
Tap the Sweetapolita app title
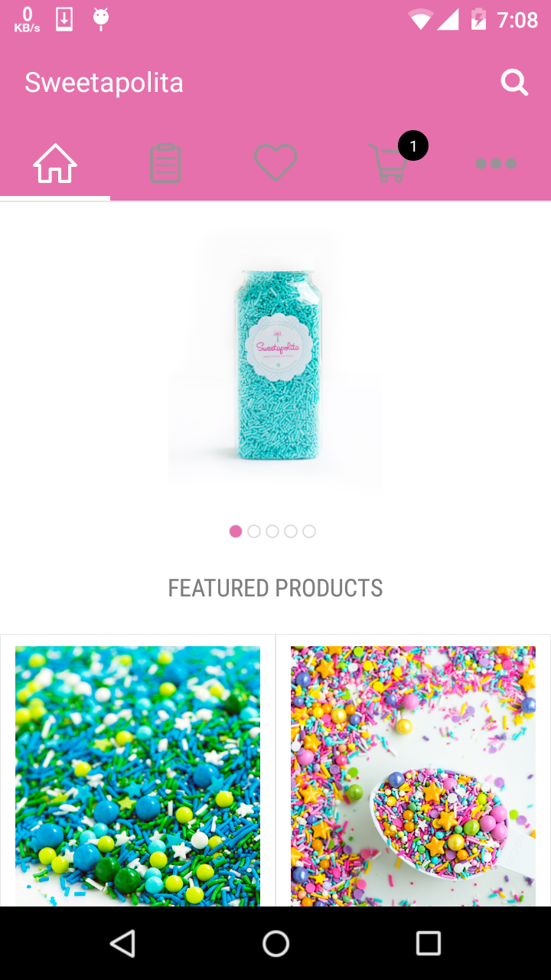104,83
